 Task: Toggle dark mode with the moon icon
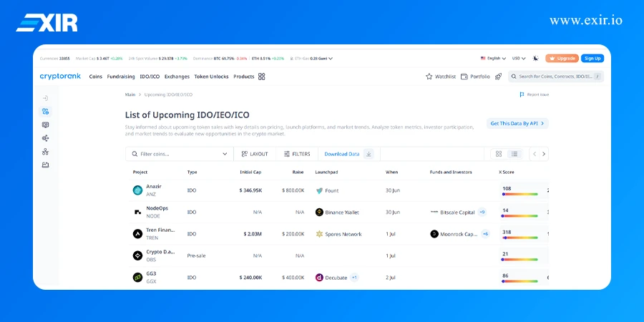535,58
